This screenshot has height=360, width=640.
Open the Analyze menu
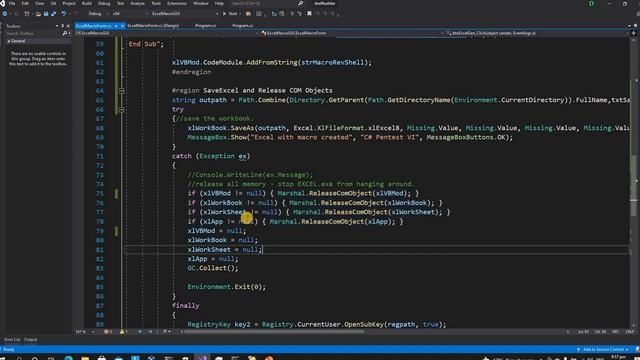[138, 3]
